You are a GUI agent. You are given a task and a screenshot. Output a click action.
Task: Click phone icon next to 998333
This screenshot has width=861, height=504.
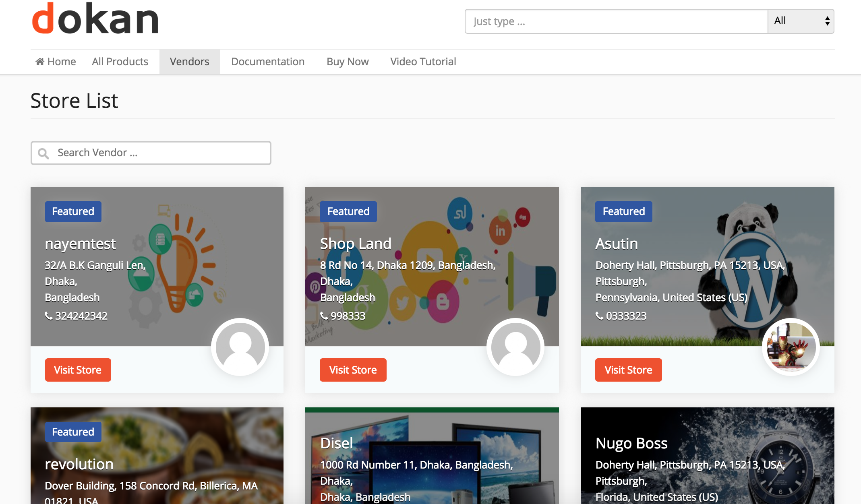click(324, 316)
